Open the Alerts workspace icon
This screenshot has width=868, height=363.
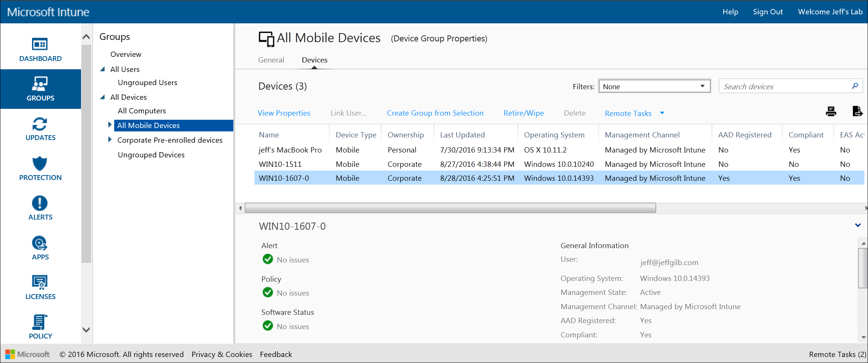[40, 203]
